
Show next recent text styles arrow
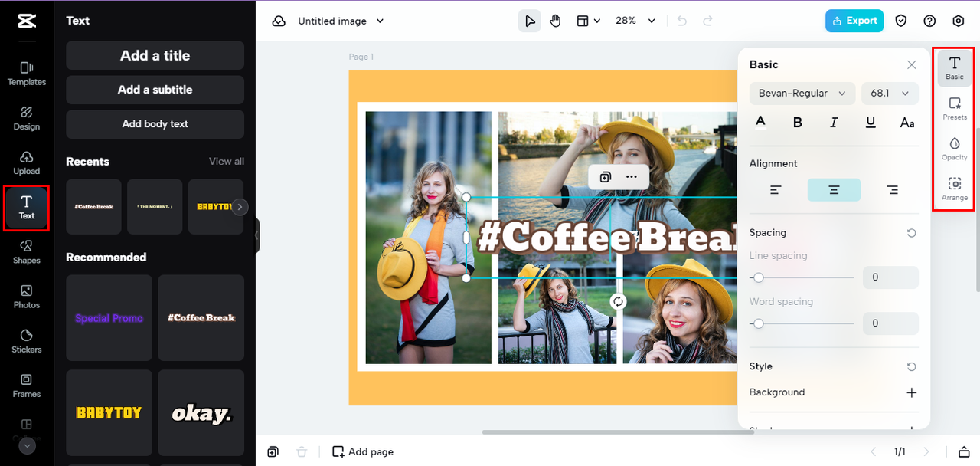click(240, 207)
